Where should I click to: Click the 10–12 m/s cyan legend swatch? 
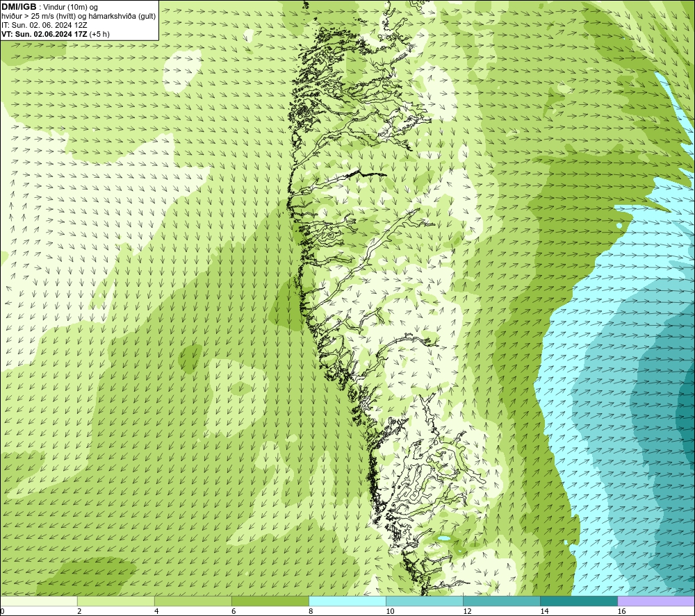click(x=424, y=601)
